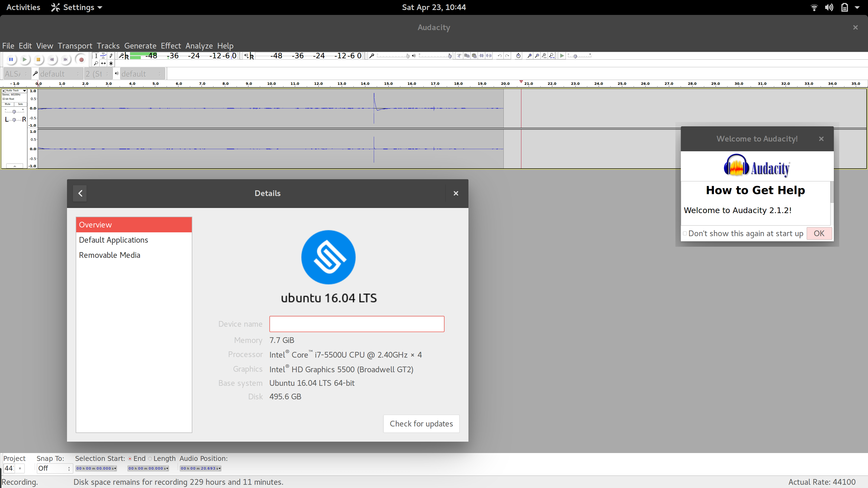Click the Fit Project zoom icon

552,56
